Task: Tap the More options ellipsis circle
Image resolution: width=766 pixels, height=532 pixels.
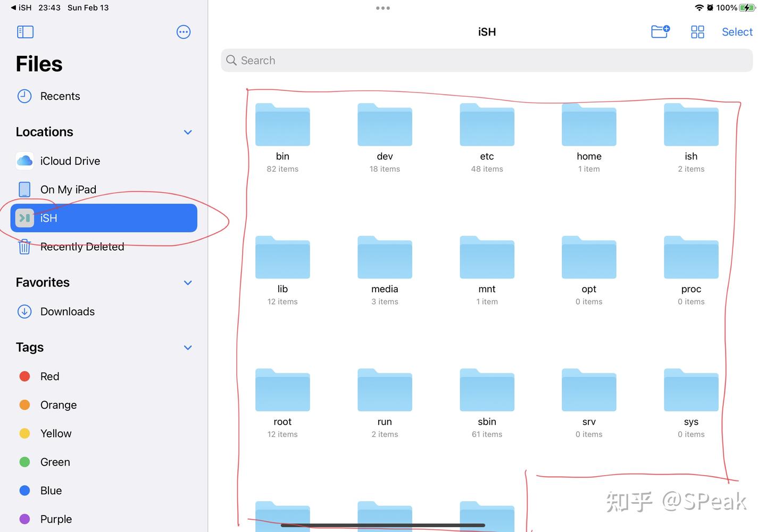Action: tap(183, 32)
